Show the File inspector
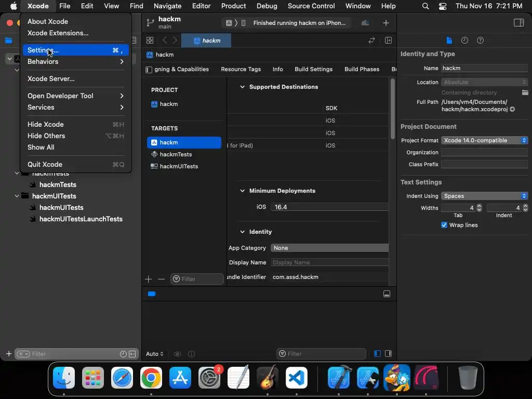Screen dimensions: 532x399 449,41
